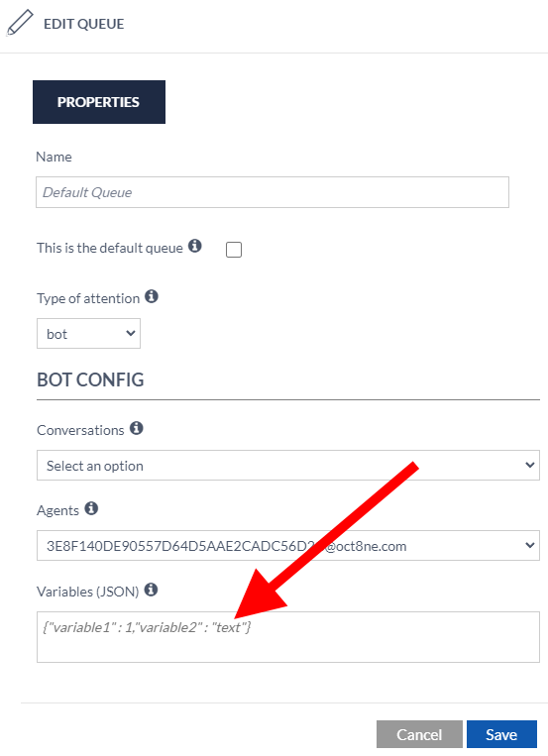Expand the Conversations 'Select an option' dropdown

point(288,466)
